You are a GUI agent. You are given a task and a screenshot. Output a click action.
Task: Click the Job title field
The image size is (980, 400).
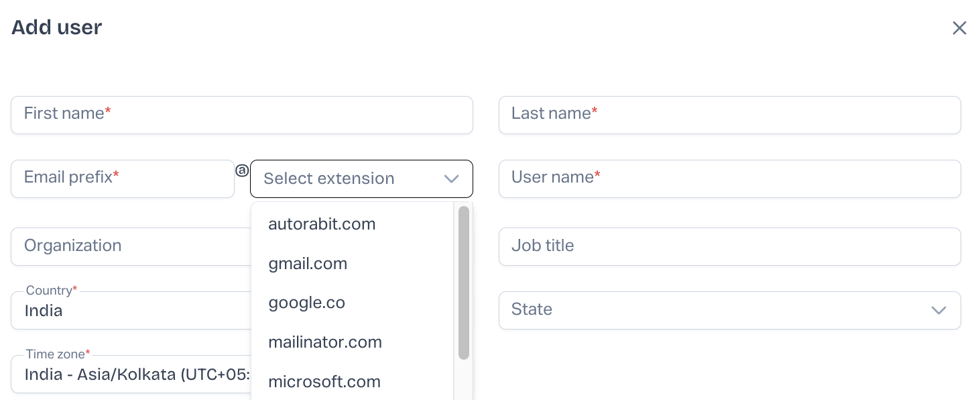coord(729,246)
